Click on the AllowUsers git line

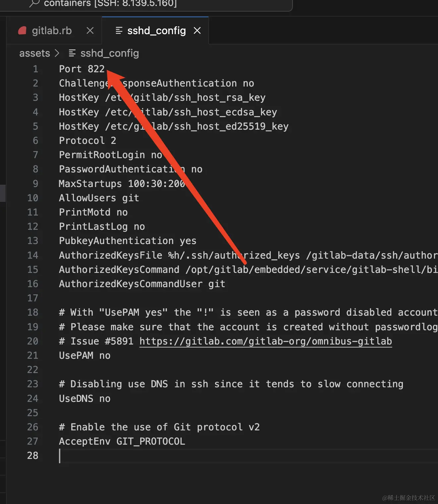coord(99,198)
